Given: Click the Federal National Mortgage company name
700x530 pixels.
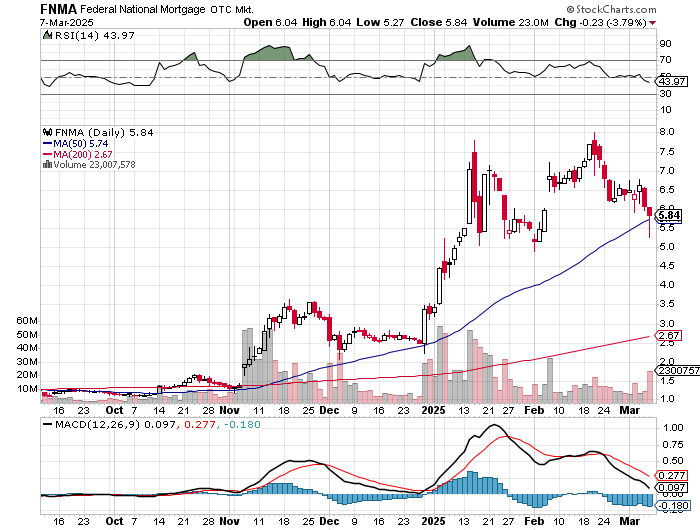Looking at the screenshot, I should [143, 9].
